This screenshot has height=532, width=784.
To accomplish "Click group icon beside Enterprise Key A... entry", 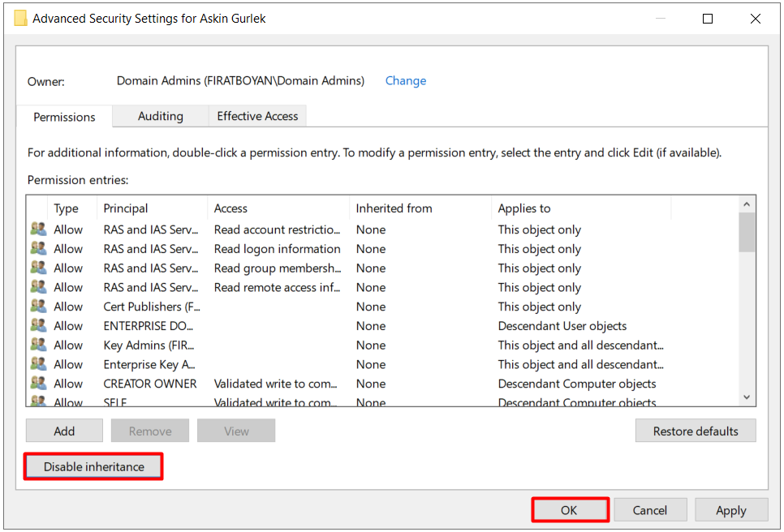I will (38, 363).
